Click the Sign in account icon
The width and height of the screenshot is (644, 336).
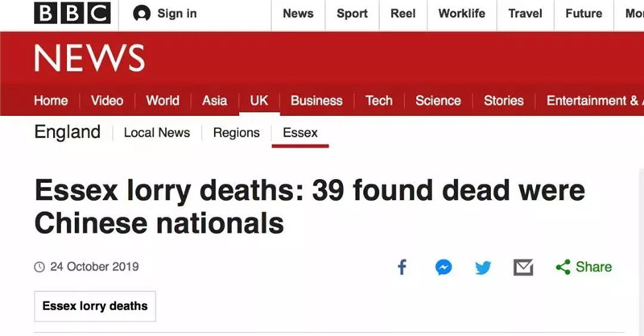coord(142,14)
